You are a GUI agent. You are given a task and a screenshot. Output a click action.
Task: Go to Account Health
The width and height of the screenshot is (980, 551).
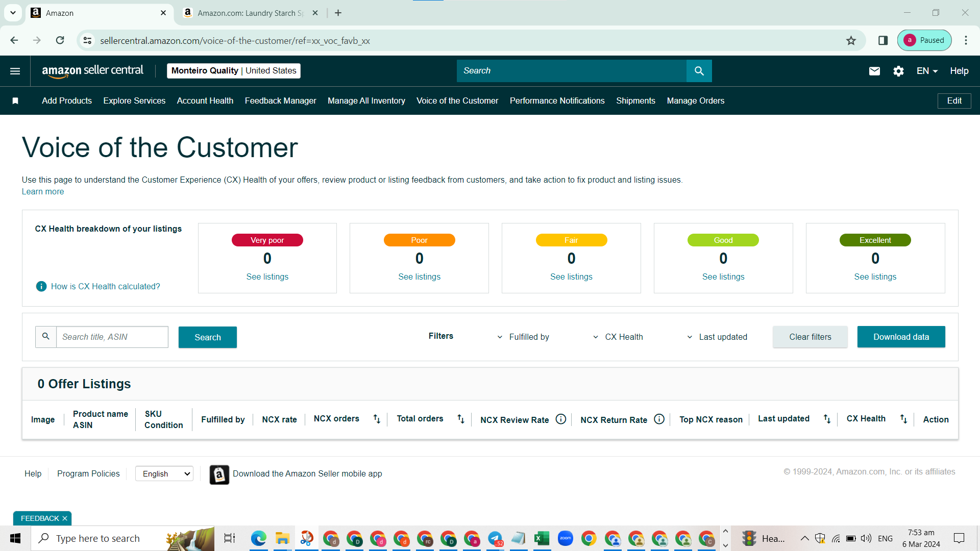click(205, 101)
